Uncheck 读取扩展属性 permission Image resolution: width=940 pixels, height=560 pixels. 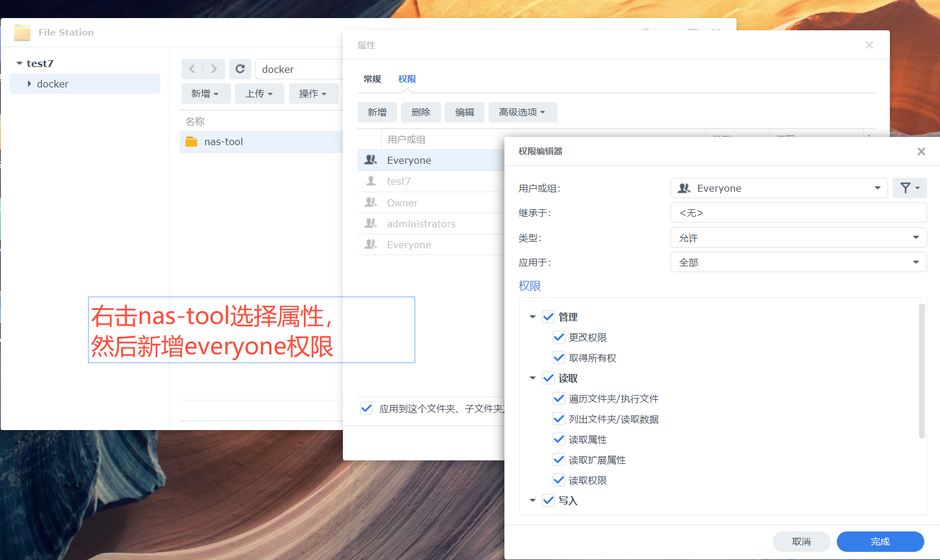tap(559, 459)
